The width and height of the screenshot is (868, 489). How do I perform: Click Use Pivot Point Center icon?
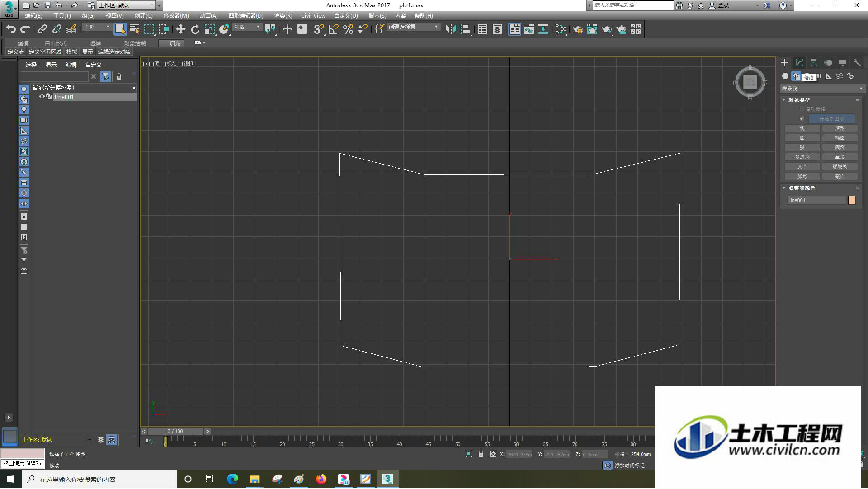click(x=270, y=29)
